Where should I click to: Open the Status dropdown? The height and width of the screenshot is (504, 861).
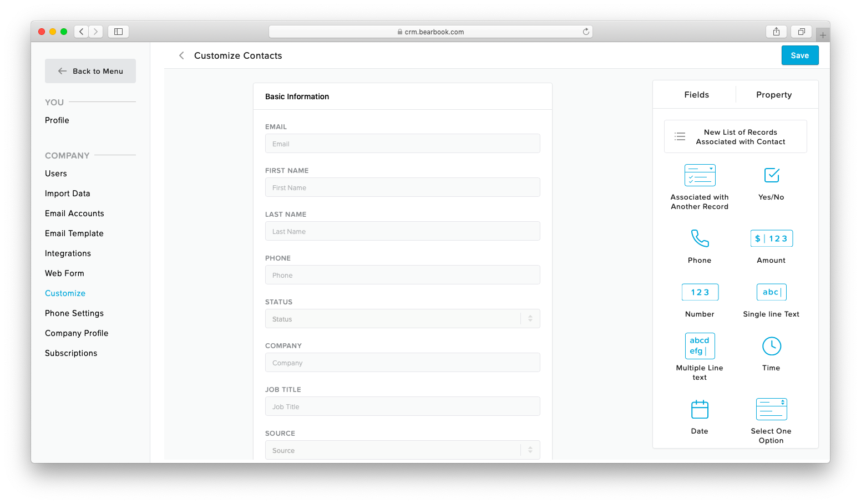(403, 319)
